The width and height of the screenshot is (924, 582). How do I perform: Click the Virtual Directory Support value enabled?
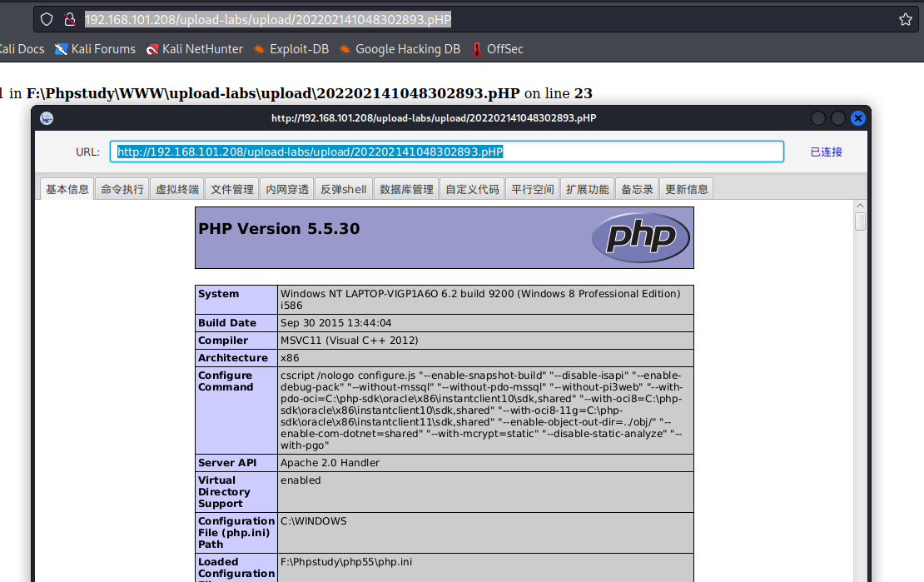coord(301,480)
